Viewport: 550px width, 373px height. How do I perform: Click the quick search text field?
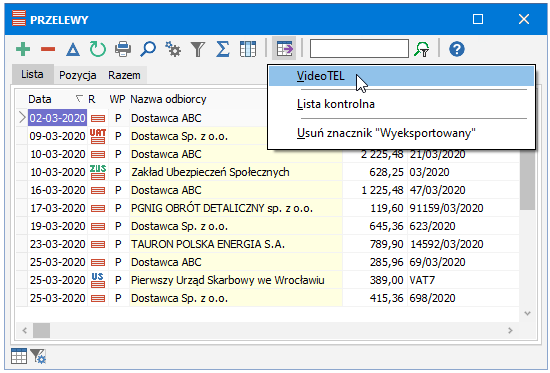click(x=359, y=48)
